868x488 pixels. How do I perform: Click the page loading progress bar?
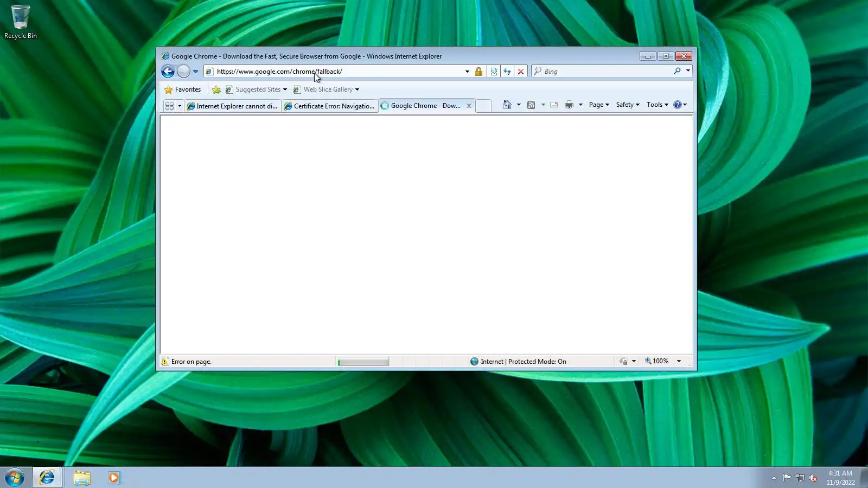click(x=363, y=362)
